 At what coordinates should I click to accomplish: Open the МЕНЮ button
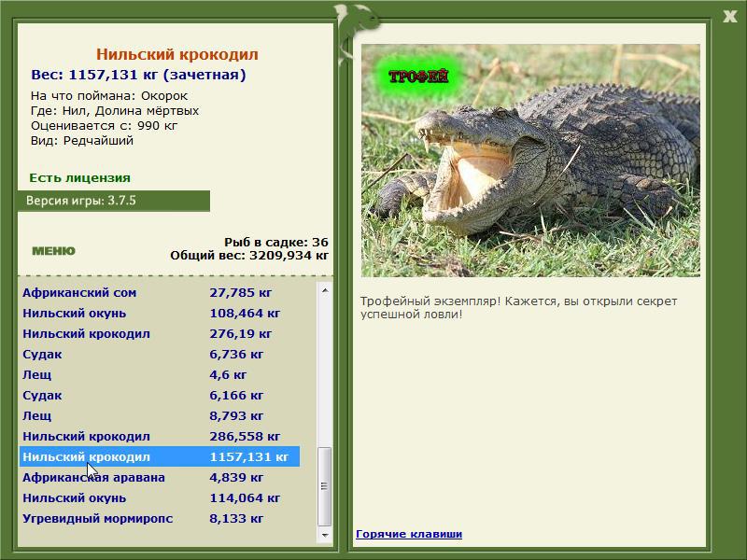coord(53,251)
